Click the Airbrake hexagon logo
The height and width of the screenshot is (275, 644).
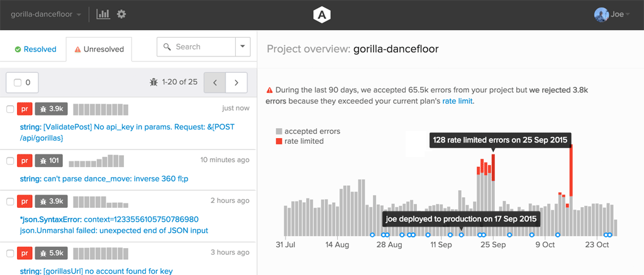pyautogui.click(x=321, y=14)
